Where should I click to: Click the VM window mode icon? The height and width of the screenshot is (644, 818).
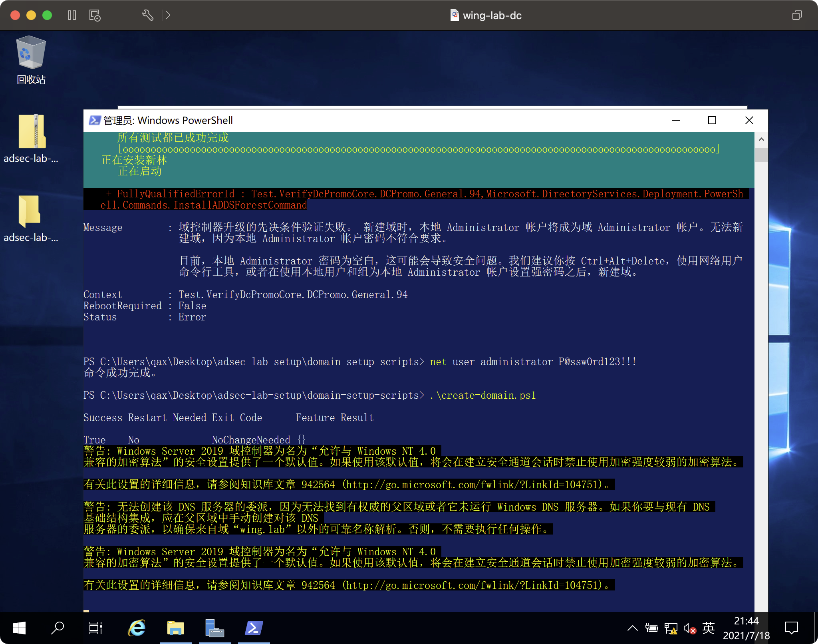coord(797,15)
